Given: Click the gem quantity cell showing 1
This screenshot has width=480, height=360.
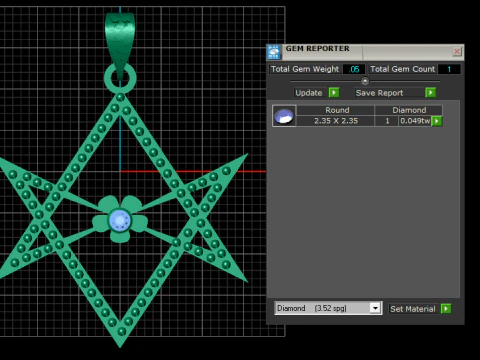Looking at the screenshot, I should (387, 121).
